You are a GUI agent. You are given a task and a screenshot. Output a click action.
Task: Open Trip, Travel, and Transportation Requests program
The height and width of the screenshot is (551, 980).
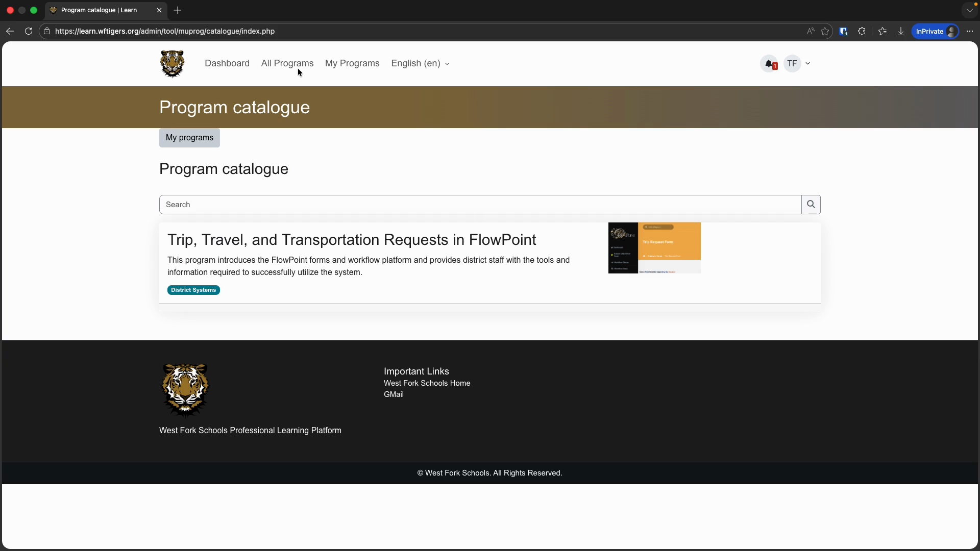[352, 240]
